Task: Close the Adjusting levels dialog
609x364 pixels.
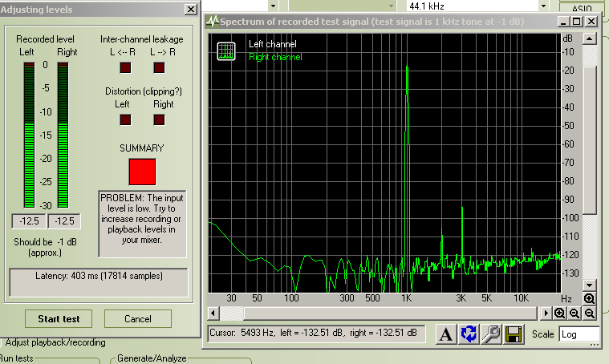Action: click(x=190, y=10)
